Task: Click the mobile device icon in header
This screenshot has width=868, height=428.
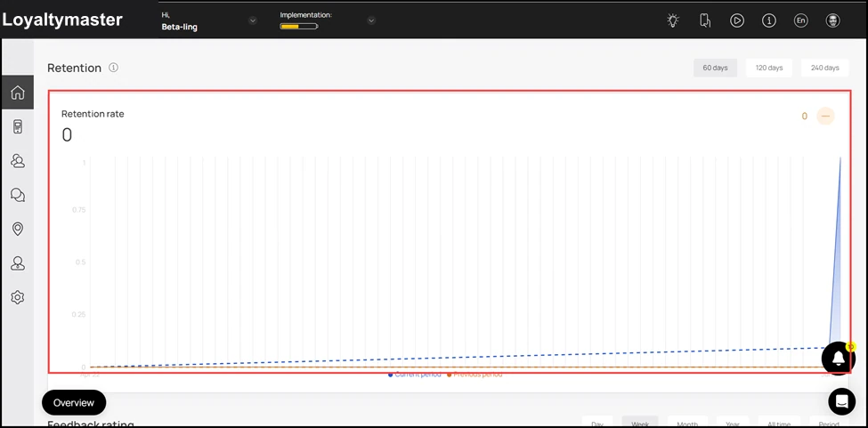Action: [x=705, y=20]
